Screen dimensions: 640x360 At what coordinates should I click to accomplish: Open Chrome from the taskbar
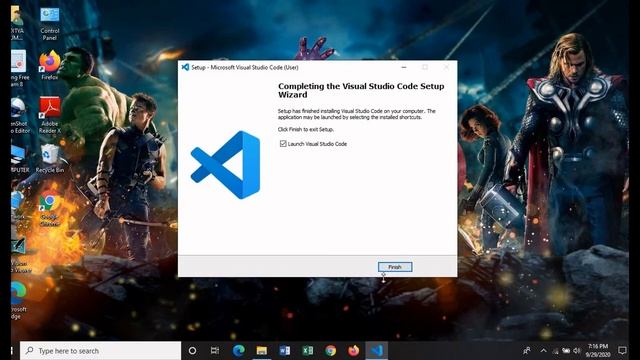[331, 351]
